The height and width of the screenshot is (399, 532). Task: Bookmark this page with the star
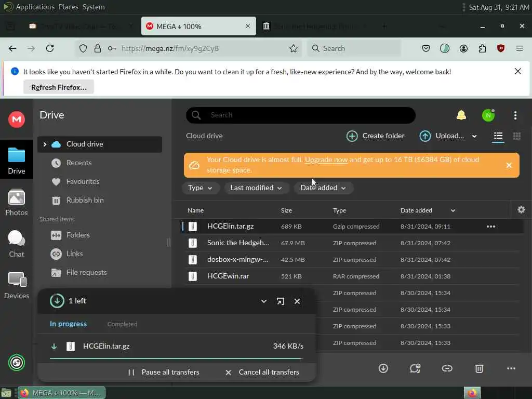[x=294, y=48]
